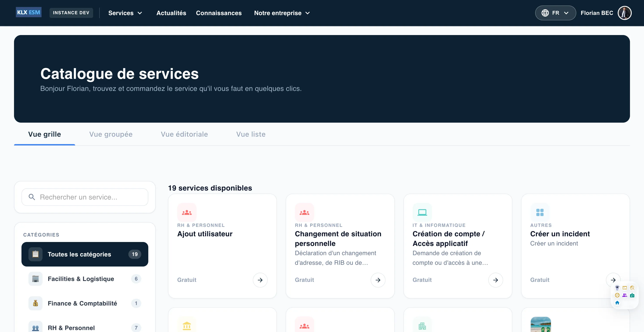The height and width of the screenshot is (332, 644).
Task: Click the '19 services disponibles' heading
Action: pos(210,188)
